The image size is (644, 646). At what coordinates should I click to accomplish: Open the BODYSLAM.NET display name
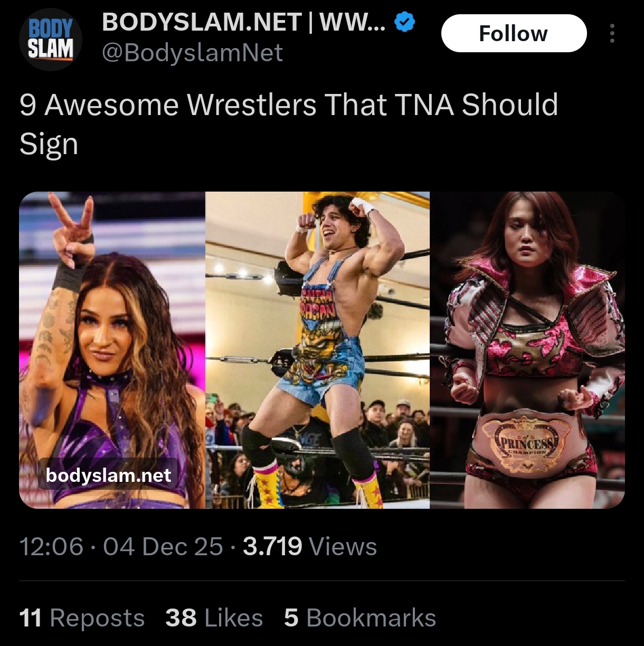click(x=243, y=22)
